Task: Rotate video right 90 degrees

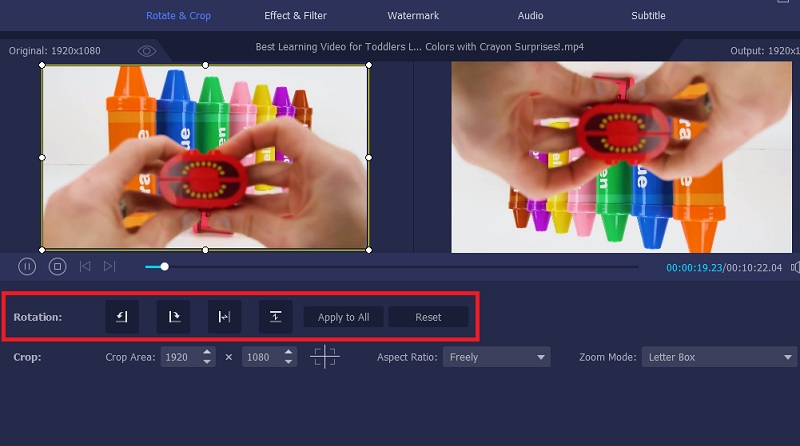Action: click(x=173, y=317)
